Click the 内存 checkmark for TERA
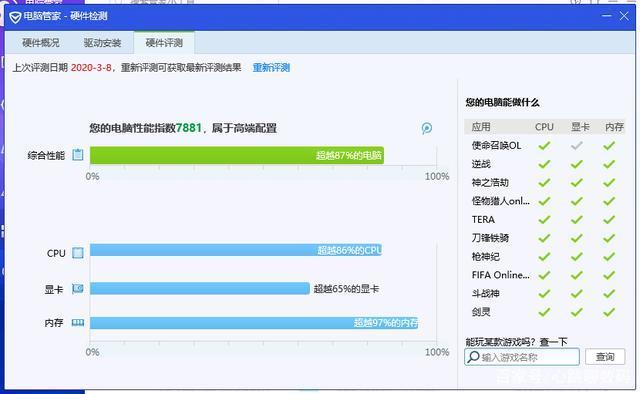The image size is (640, 394). pyautogui.click(x=609, y=220)
